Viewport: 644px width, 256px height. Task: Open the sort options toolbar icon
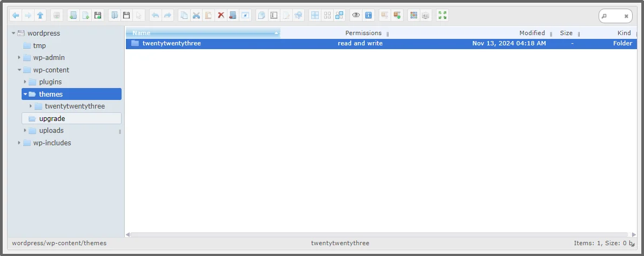pyautogui.click(x=426, y=16)
